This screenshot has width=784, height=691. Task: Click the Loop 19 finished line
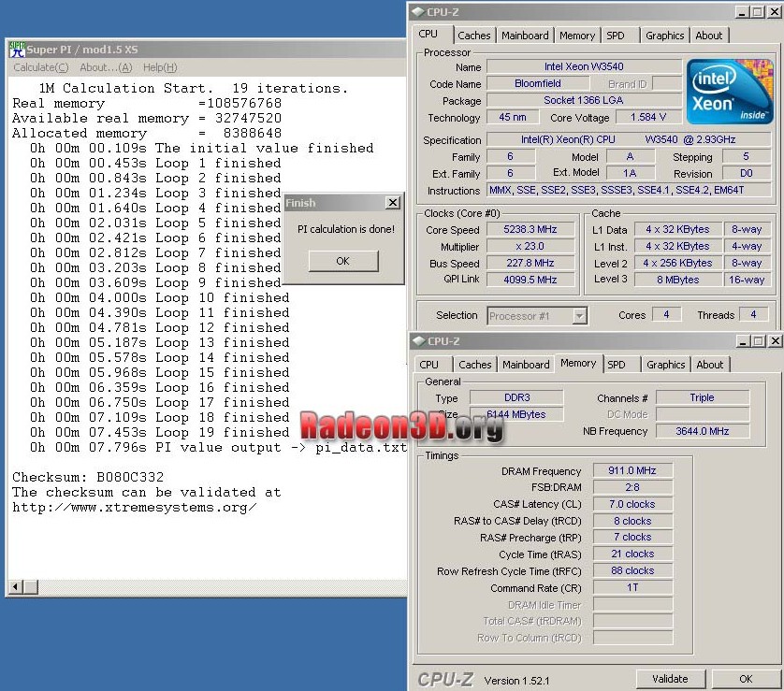coord(159,432)
